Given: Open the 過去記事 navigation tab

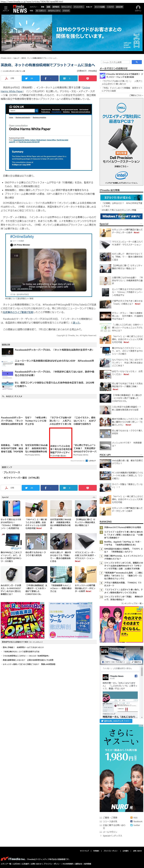Looking at the screenshot, I should pyautogui.click(x=119, y=7).
